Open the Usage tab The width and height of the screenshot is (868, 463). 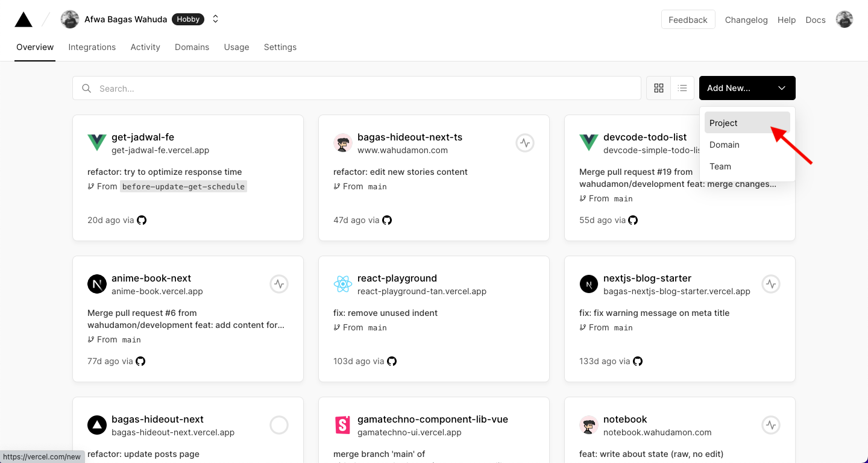236,47
